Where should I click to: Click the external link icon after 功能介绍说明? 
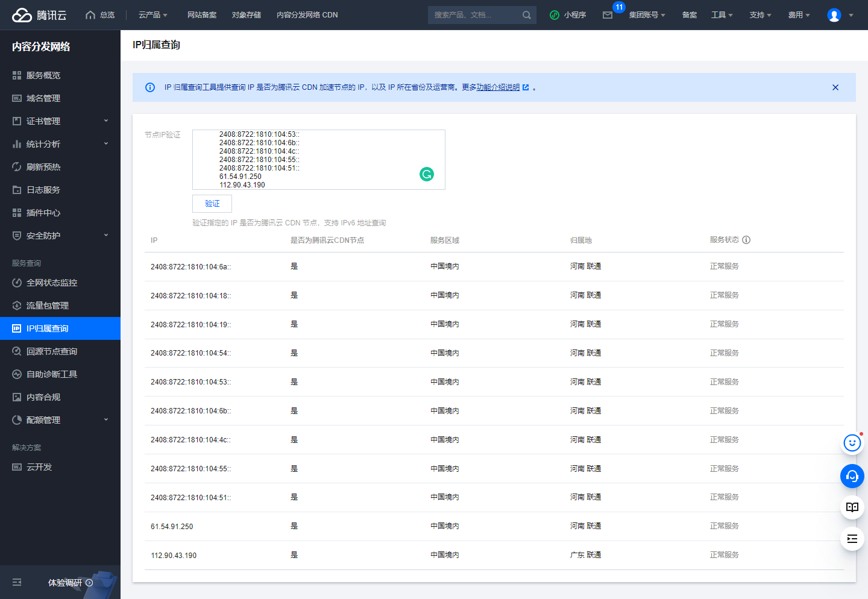point(526,87)
